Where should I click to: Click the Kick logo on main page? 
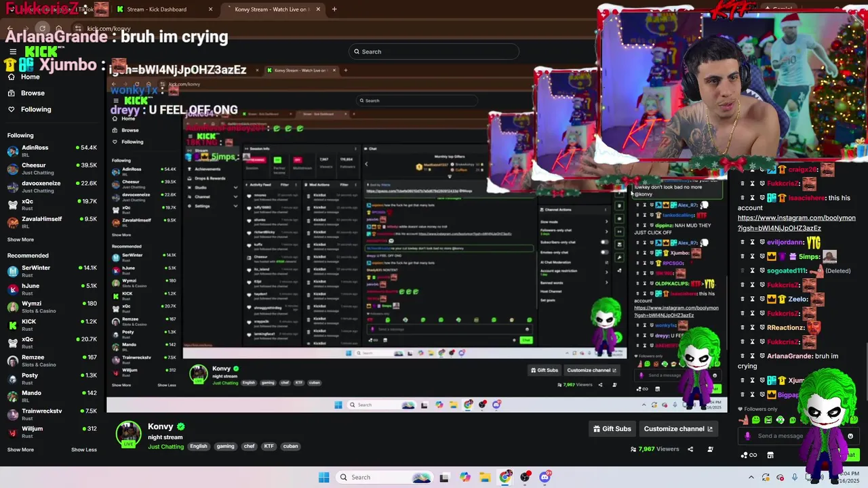tap(41, 52)
